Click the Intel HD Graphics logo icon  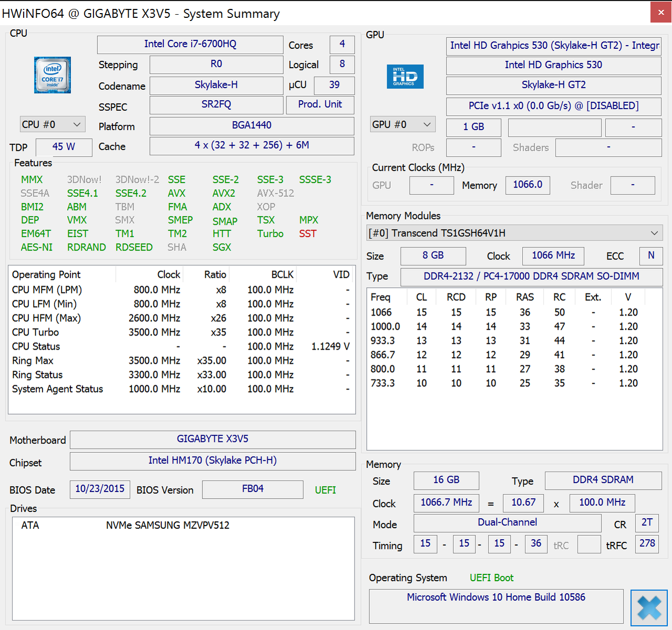pyautogui.click(x=405, y=77)
